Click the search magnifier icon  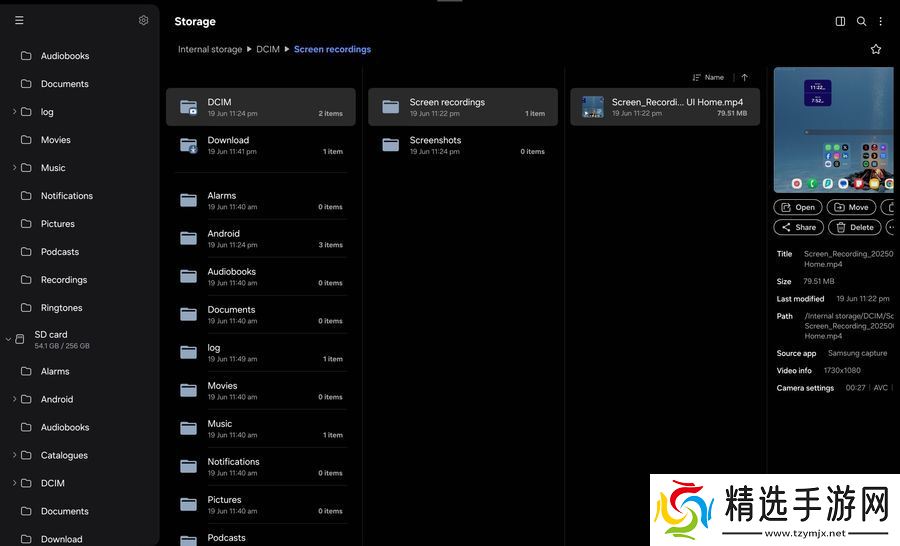click(861, 21)
